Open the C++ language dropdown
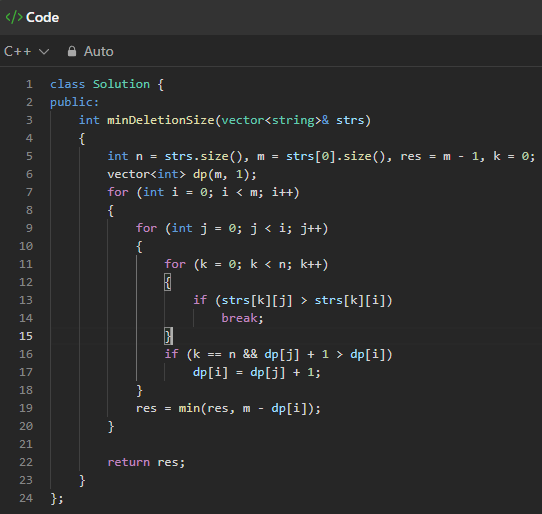 [x=26, y=52]
